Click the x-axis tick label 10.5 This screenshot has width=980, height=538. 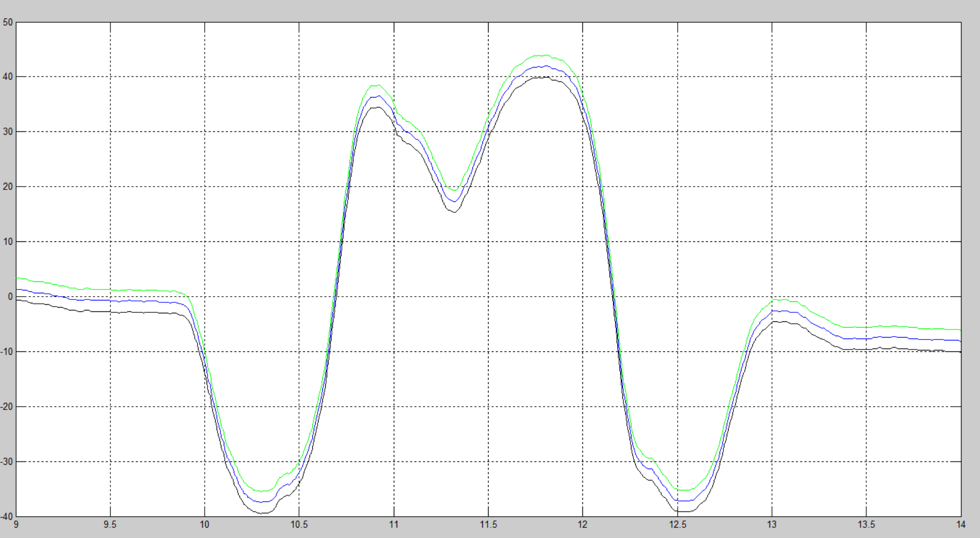[x=299, y=525]
